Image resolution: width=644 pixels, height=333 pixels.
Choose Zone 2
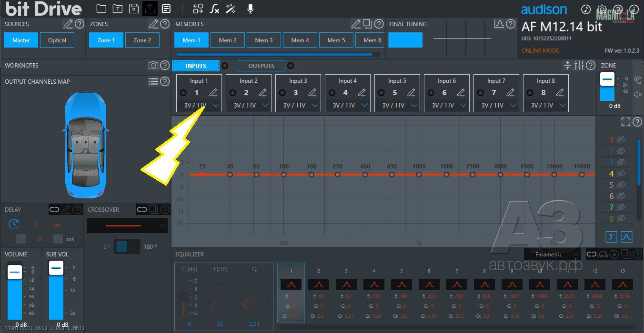(x=142, y=40)
